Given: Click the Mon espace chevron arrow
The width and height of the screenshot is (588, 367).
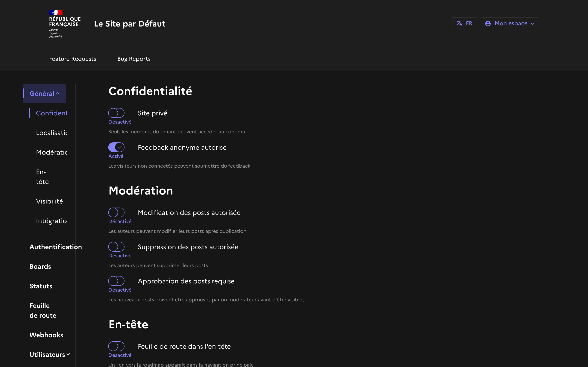Looking at the screenshot, I should pos(533,24).
